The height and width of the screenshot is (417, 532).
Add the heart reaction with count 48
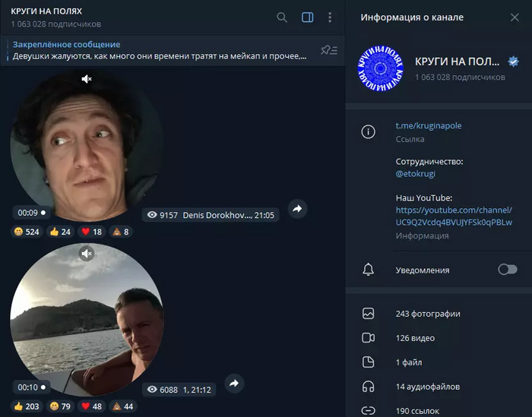click(92, 406)
